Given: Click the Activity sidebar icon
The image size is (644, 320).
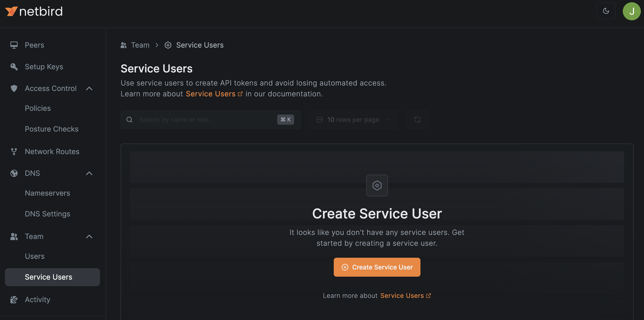Looking at the screenshot, I should [x=14, y=299].
